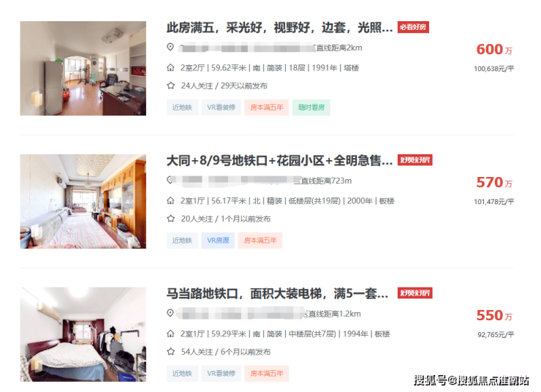Click the 房本满五年 tag on the 570万 listing

pyautogui.click(x=260, y=241)
